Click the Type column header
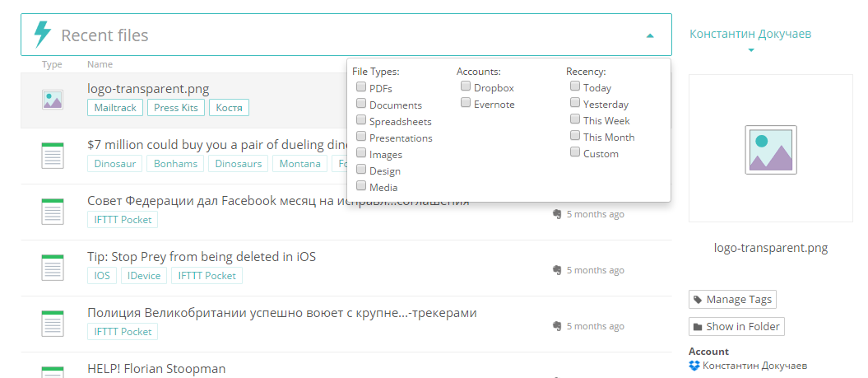This screenshot has height=378, width=868. coord(52,64)
